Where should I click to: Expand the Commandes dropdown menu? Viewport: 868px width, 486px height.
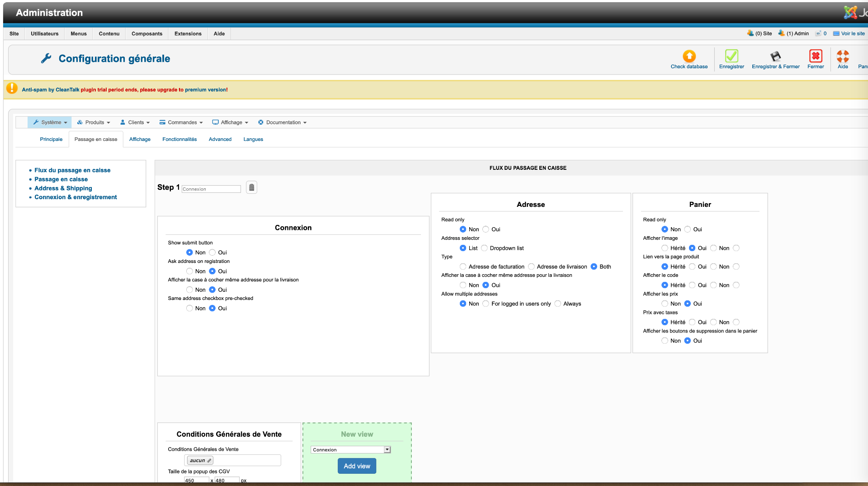coord(181,122)
